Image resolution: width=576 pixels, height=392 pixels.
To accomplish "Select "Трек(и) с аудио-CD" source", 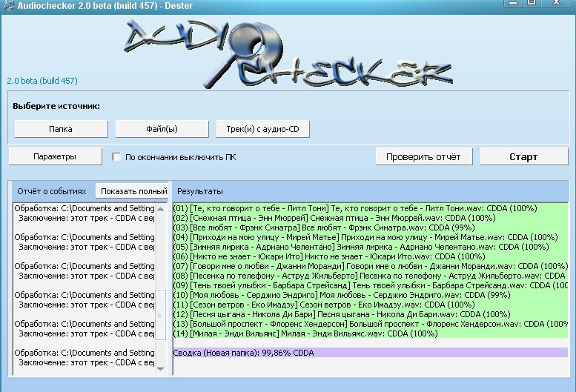I will tap(262, 129).
